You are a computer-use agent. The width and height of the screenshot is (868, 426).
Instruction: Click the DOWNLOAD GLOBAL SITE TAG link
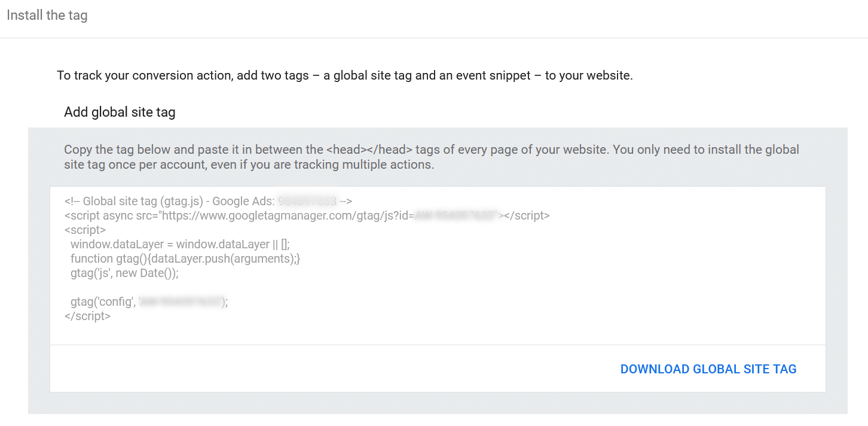708,369
